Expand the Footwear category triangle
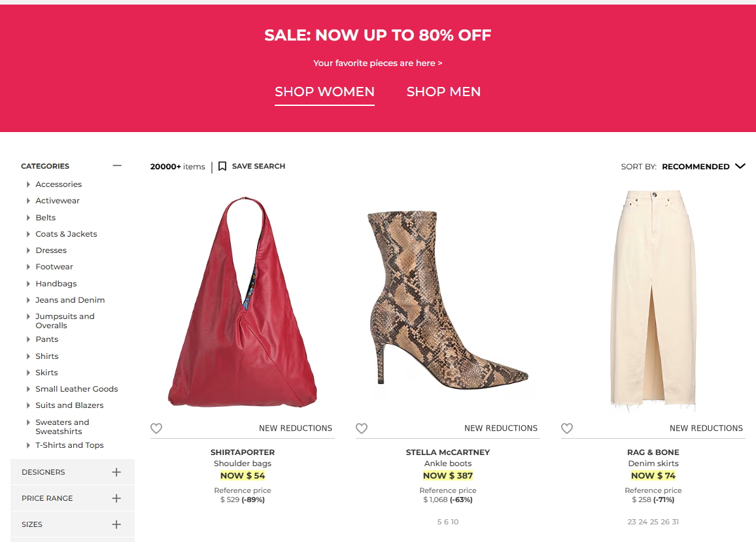The height and width of the screenshot is (542, 756). point(28,267)
